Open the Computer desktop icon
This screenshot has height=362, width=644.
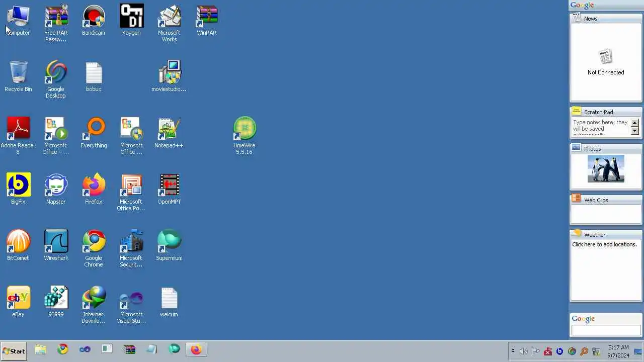click(x=18, y=20)
